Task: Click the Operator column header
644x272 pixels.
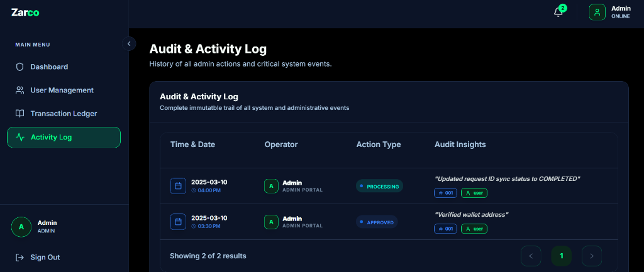Action: (281, 144)
